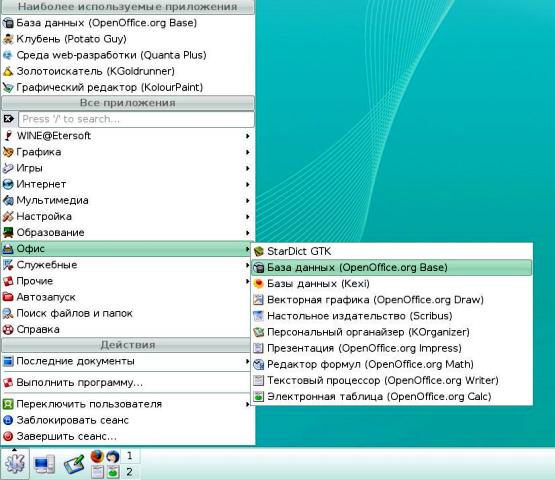Expand the WINE@Etersoft submenu arrow
Screen dimensions: 555x480
(248, 136)
